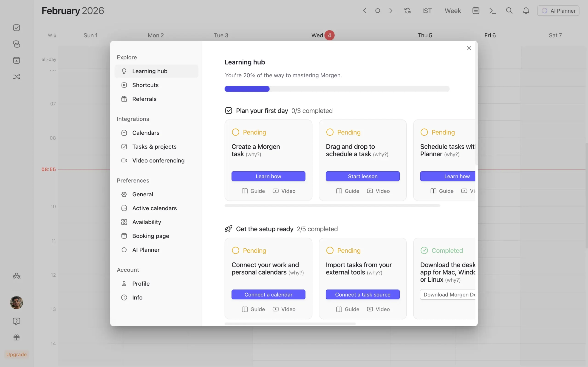This screenshot has width=588, height=367.
Task: Open the team people icon in sidebar
Action: (x=17, y=276)
